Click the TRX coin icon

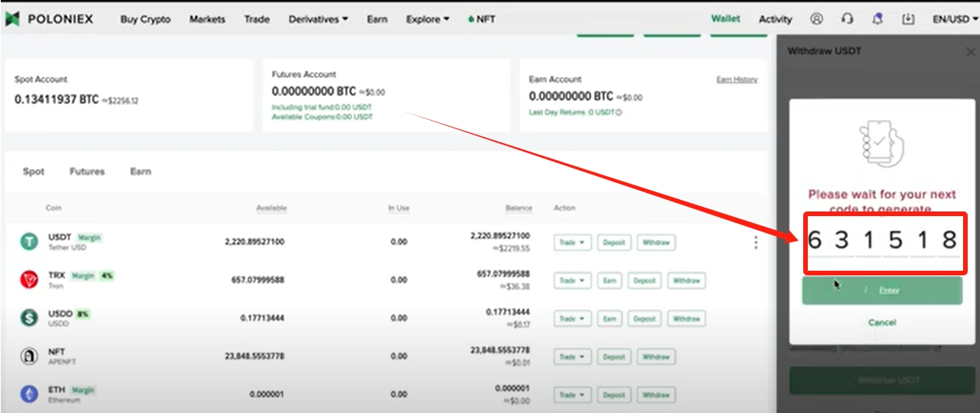point(29,280)
